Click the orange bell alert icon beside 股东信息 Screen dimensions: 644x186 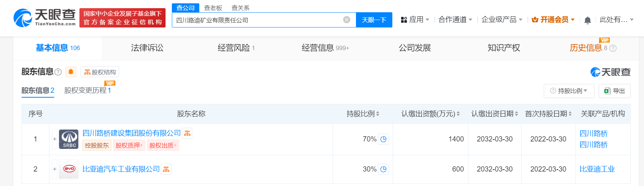click(71, 72)
